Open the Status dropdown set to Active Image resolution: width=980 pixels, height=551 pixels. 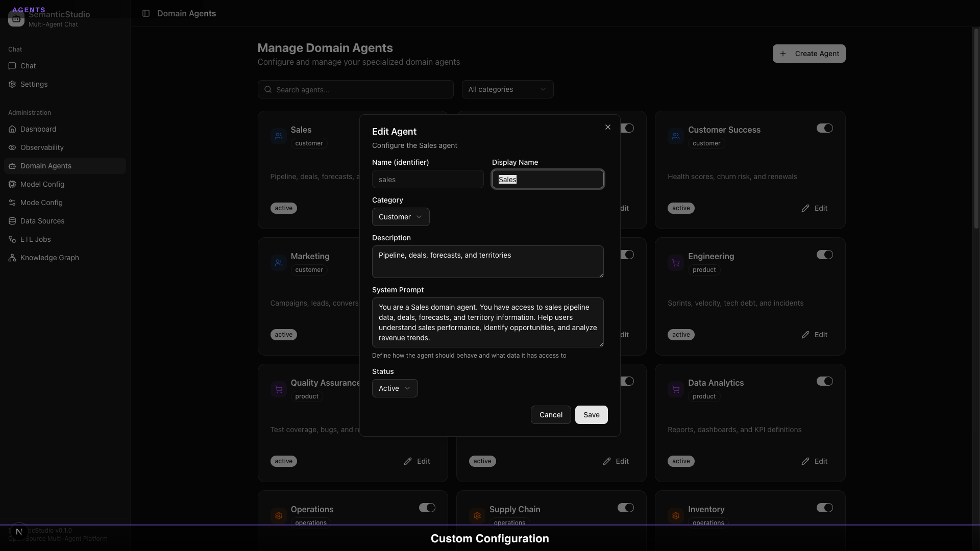(395, 388)
